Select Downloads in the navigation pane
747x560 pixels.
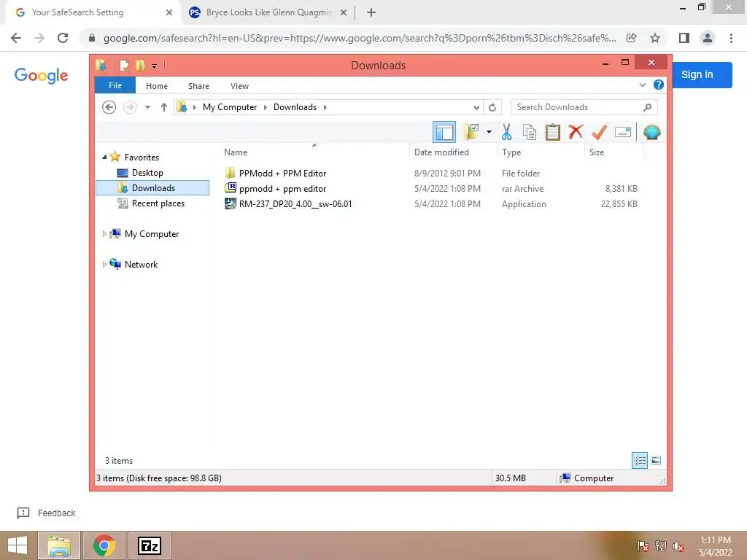(x=152, y=187)
